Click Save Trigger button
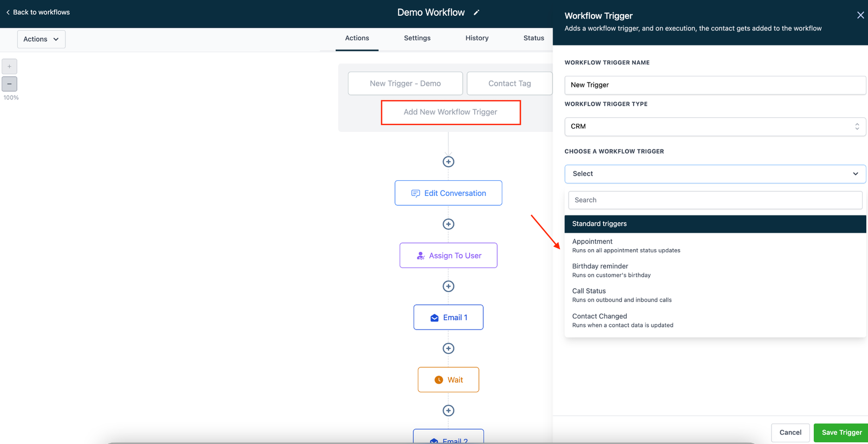 pyautogui.click(x=841, y=433)
